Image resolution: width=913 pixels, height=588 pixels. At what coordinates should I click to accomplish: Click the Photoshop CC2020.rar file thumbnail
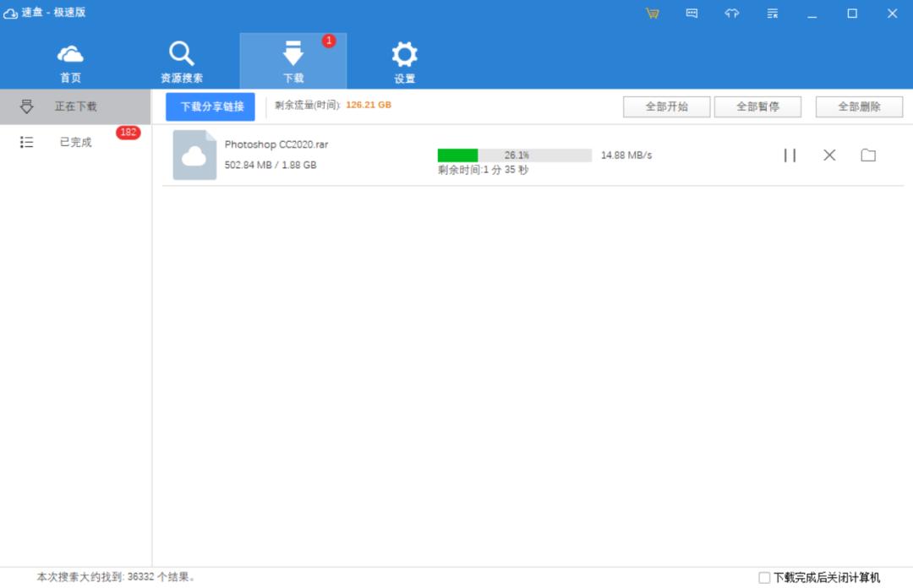[x=194, y=156]
